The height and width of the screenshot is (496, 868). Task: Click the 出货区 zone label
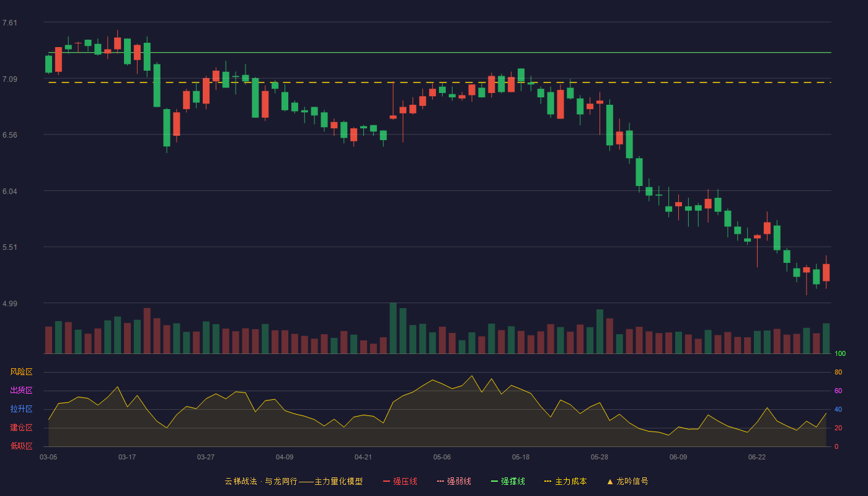click(x=21, y=391)
